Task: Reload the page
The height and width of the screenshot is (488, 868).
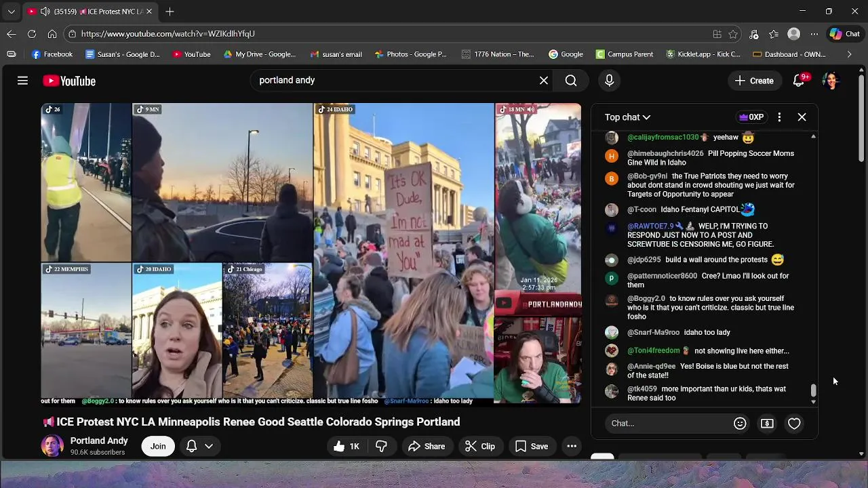Action: pyautogui.click(x=32, y=34)
